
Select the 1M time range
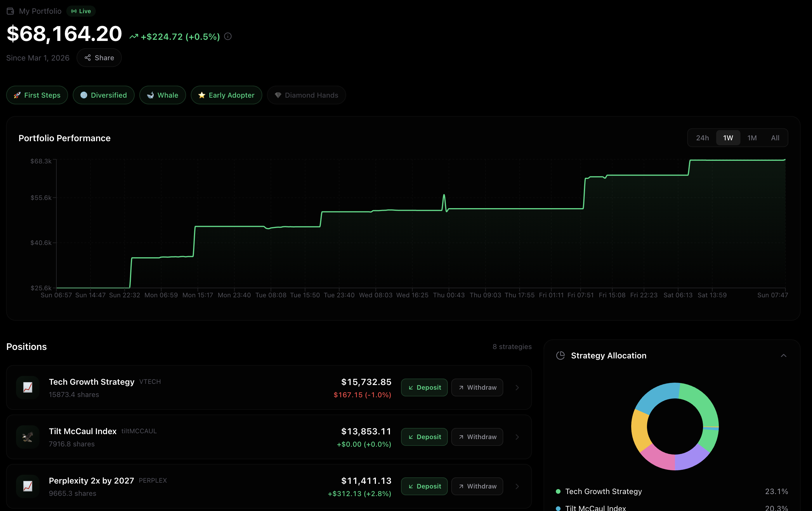(752, 138)
